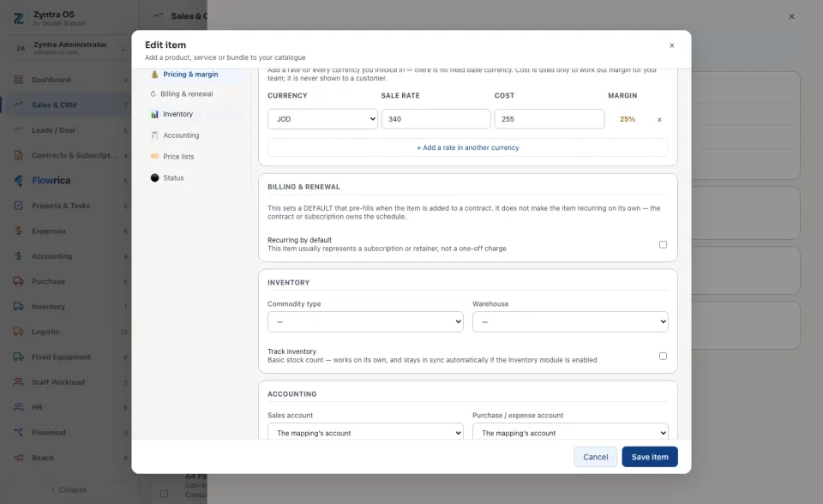The image size is (823, 504).
Task: Go to Accounting section in dialog
Action: click(181, 135)
